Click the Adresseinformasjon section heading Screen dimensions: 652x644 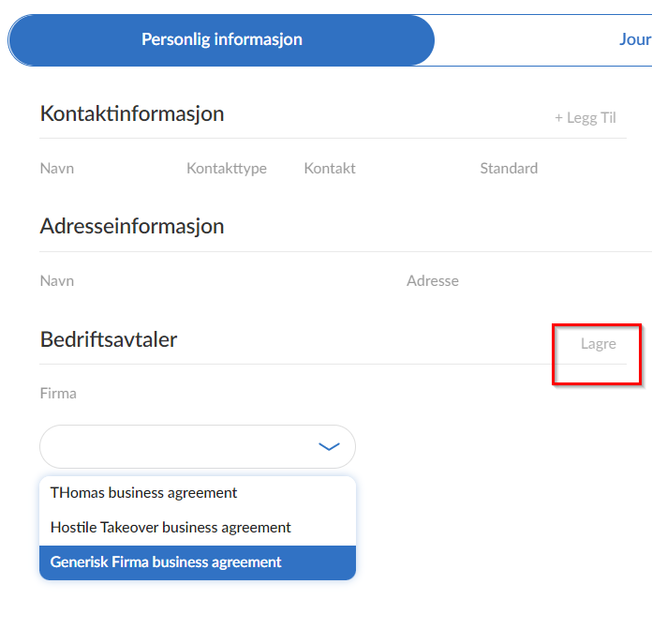[132, 227]
